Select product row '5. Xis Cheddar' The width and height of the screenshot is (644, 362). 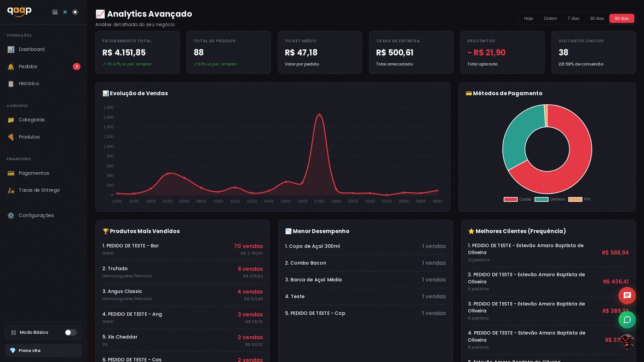coord(183,340)
